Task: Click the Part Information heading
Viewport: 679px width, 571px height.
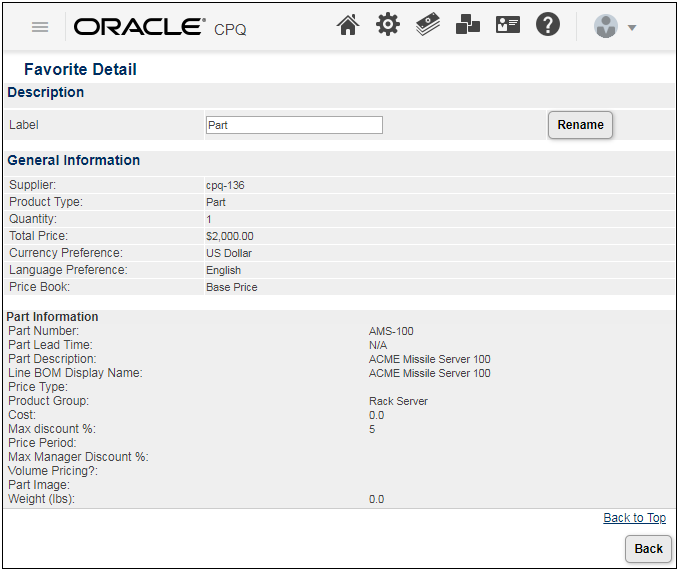Action: [52, 316]
